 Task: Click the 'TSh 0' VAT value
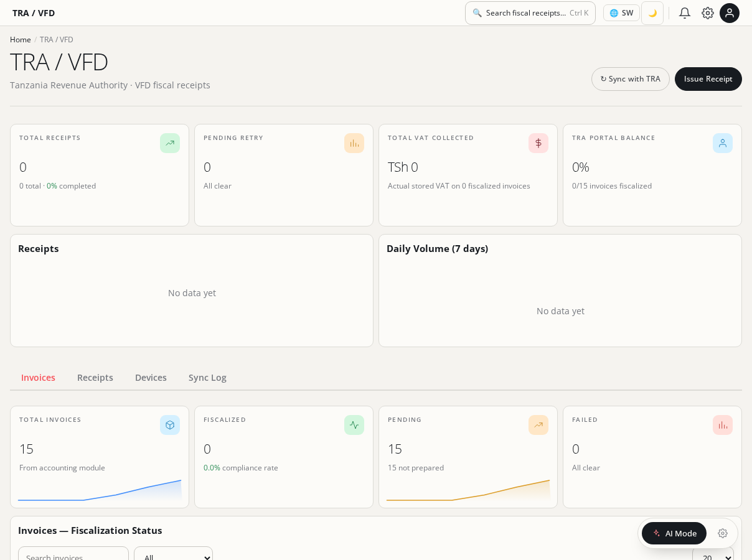click(x=403, y=167)
